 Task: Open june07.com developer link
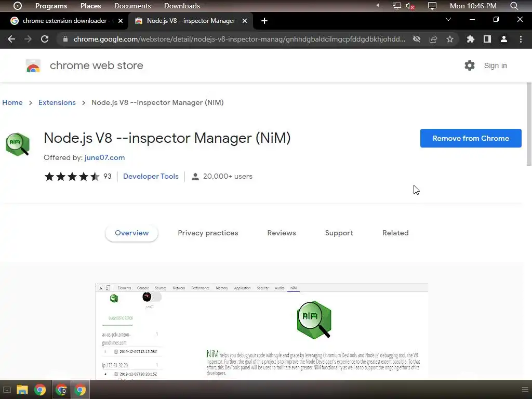pos(104,157)
